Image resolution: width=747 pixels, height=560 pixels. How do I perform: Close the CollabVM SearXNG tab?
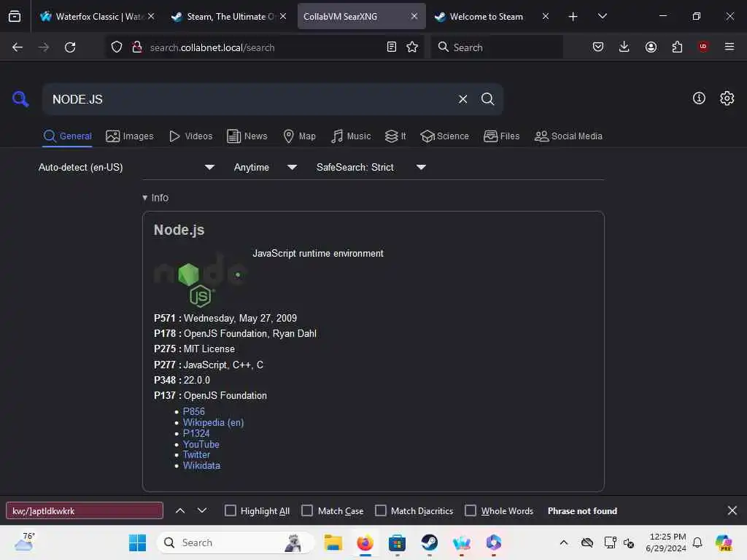[x=414, y=16]
